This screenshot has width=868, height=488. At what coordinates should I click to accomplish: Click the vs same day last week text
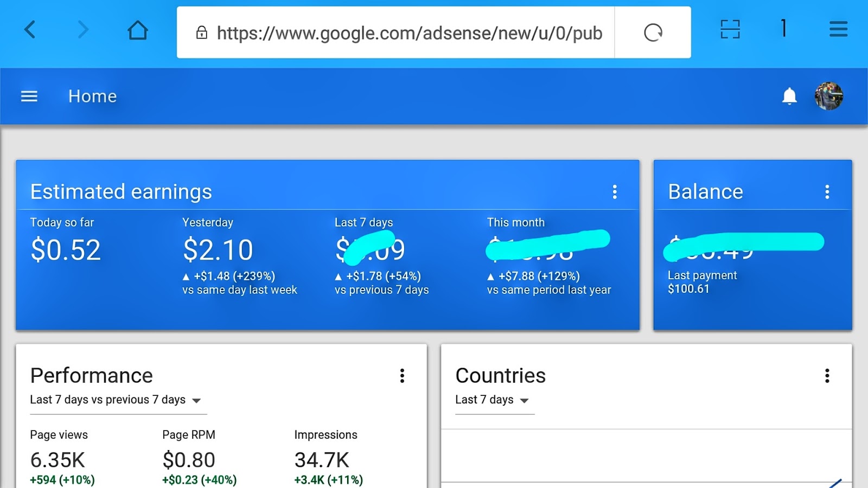[x=240, y=290]
